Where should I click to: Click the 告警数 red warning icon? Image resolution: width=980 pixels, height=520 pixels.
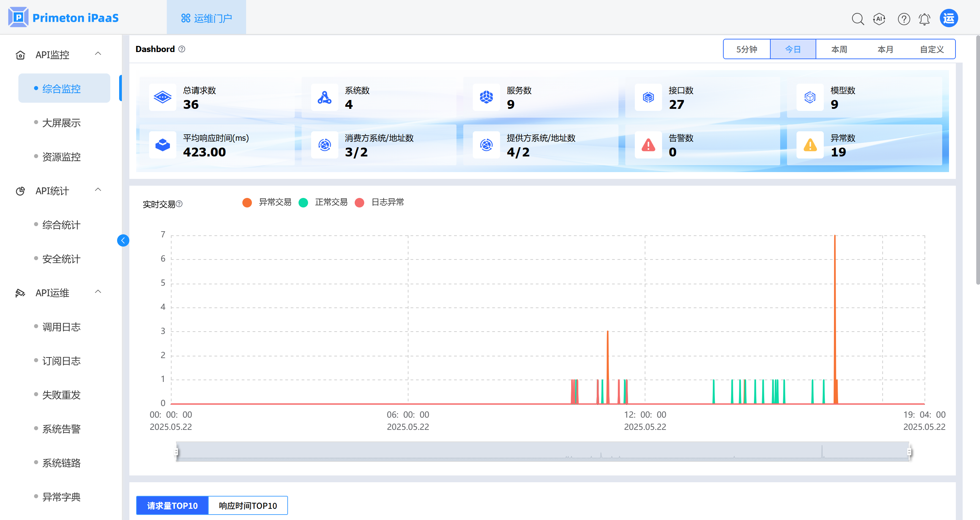[648, 145]
